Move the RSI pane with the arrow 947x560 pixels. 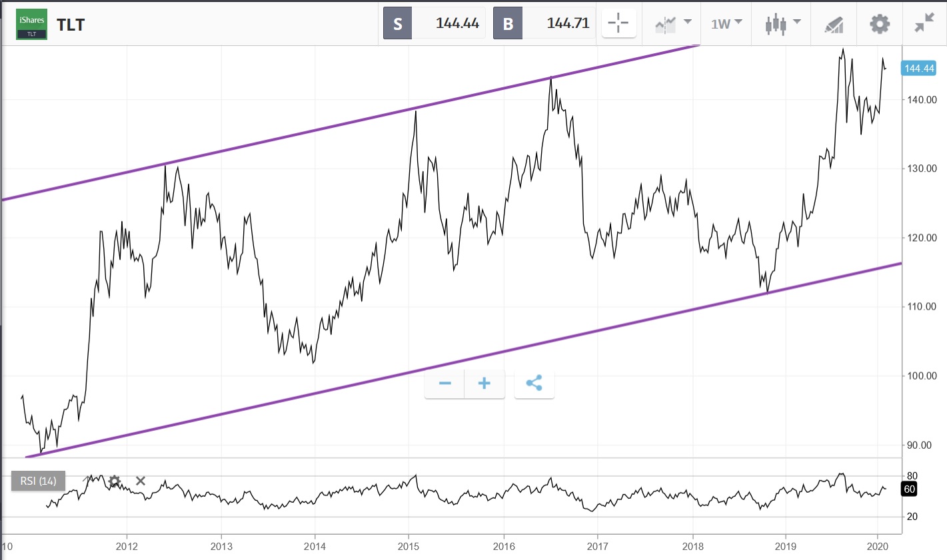[87, 479]
